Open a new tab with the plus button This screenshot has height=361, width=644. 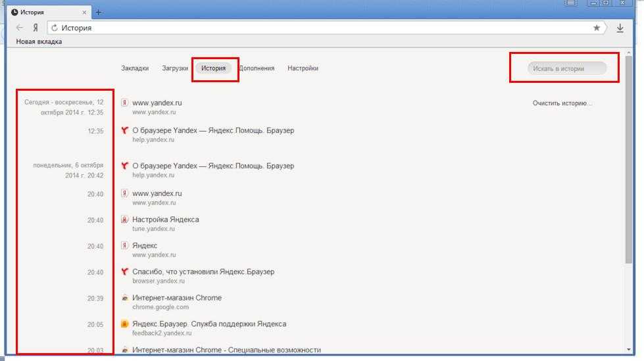(99, 12)
